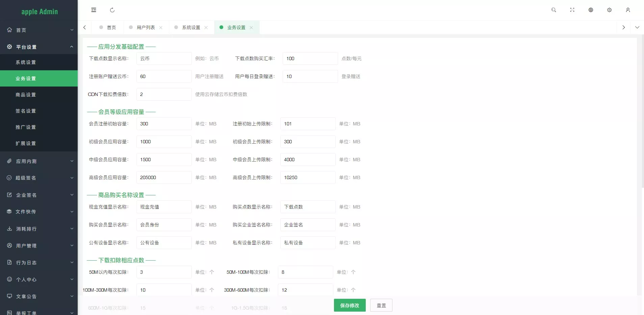Image resolution: width=644 pixels, height=315 pixels.
Task: Focus the 50M以内每次扣除 field
Action: click(164, 272)
